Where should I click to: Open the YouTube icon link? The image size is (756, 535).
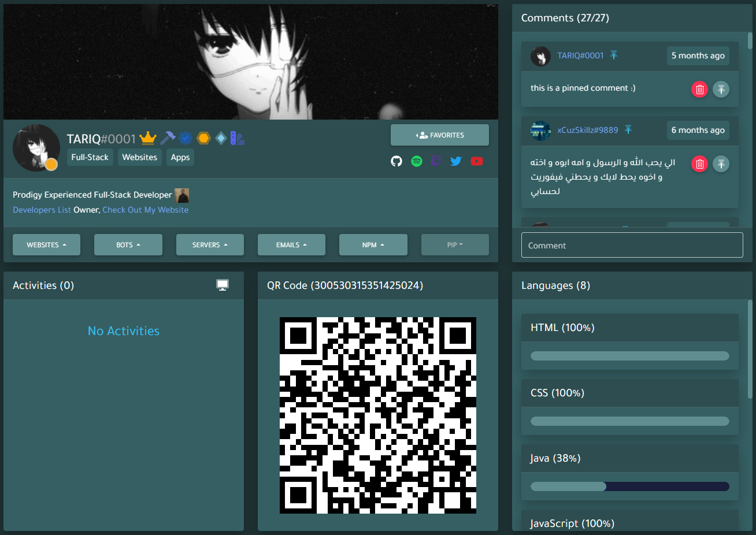(477, 161)
